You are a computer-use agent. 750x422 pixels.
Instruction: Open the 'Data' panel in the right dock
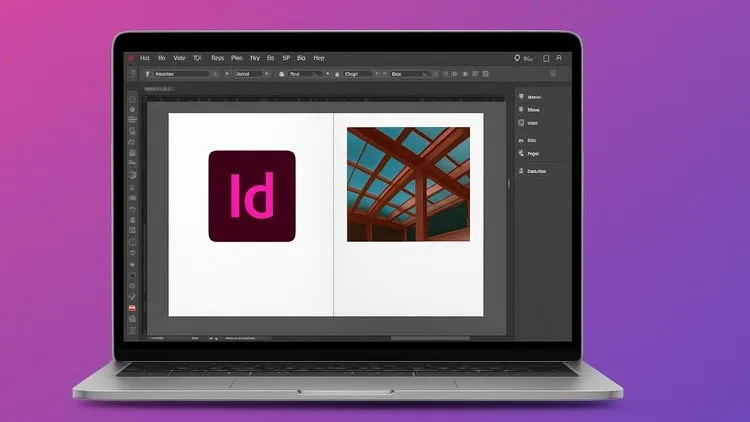click(527, 140)
